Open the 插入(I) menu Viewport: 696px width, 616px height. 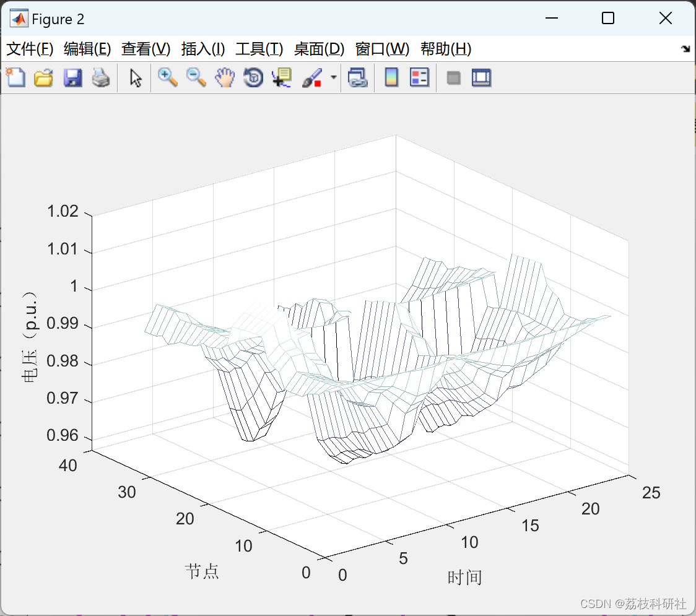[x=203, y=49]
